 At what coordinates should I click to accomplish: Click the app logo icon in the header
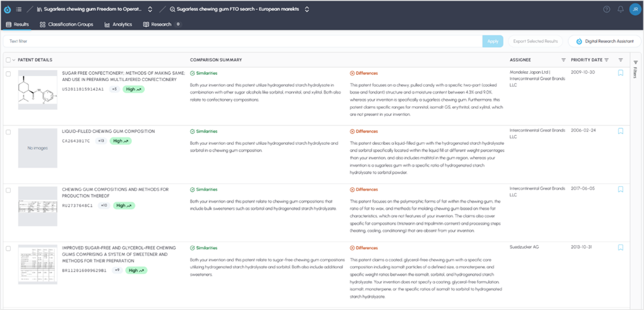pyautogui.click(x=7, y=10)
